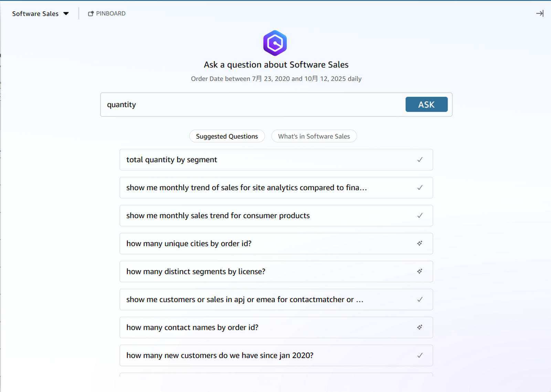Collapse the panel with the arrow icon
Image resolution: width=551 pixels, height=392 pixels.
point(540,13)
